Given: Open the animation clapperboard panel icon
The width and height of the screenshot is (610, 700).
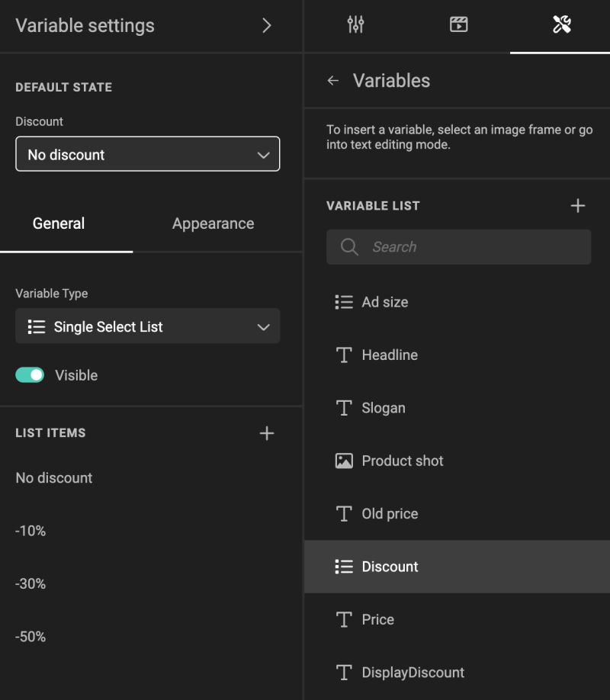Looking at the screenshot, I should pos(458,25).
